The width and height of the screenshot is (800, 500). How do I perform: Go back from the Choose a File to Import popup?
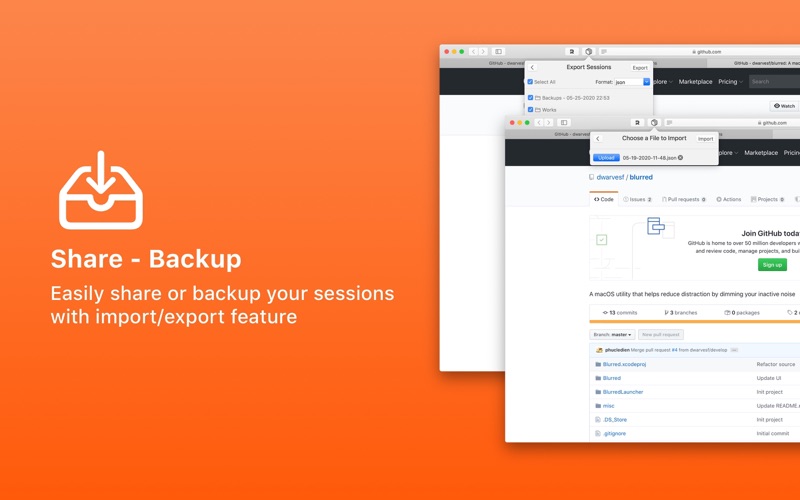coord(598,139)
